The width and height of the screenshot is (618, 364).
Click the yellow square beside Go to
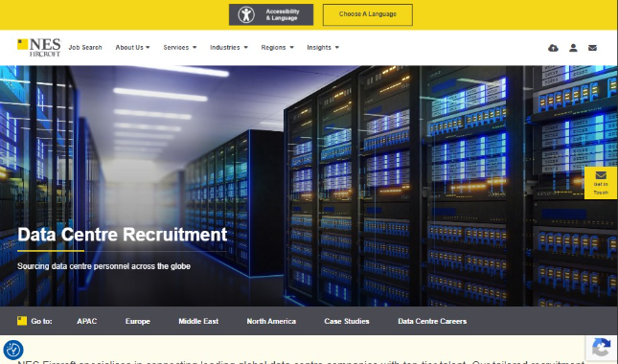[x=22, y=321]
